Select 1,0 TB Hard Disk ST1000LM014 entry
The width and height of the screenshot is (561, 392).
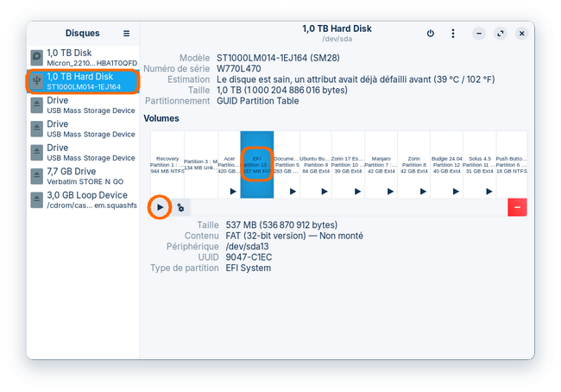(83, 82)
